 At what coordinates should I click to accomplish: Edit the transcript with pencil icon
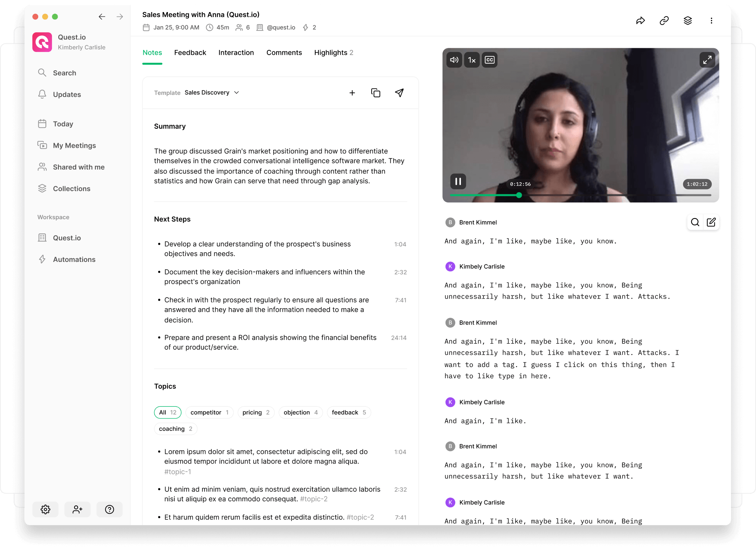click(711, 222)
